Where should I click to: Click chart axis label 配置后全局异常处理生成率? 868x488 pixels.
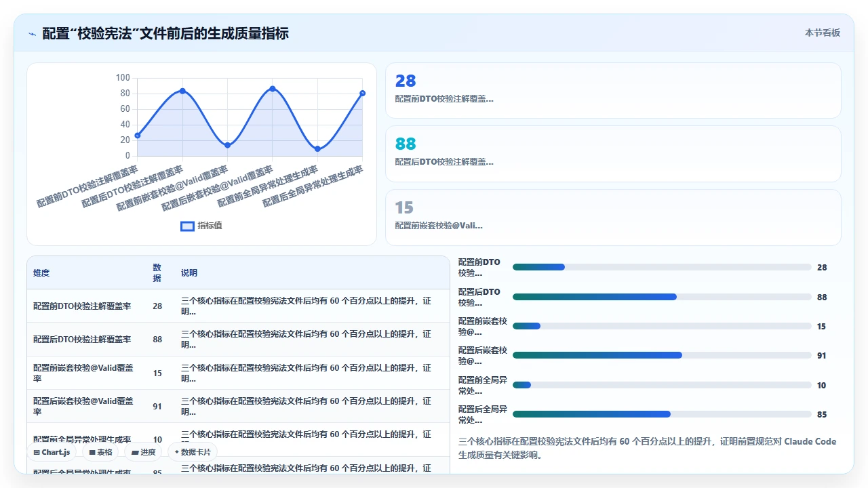pos(313,186)
